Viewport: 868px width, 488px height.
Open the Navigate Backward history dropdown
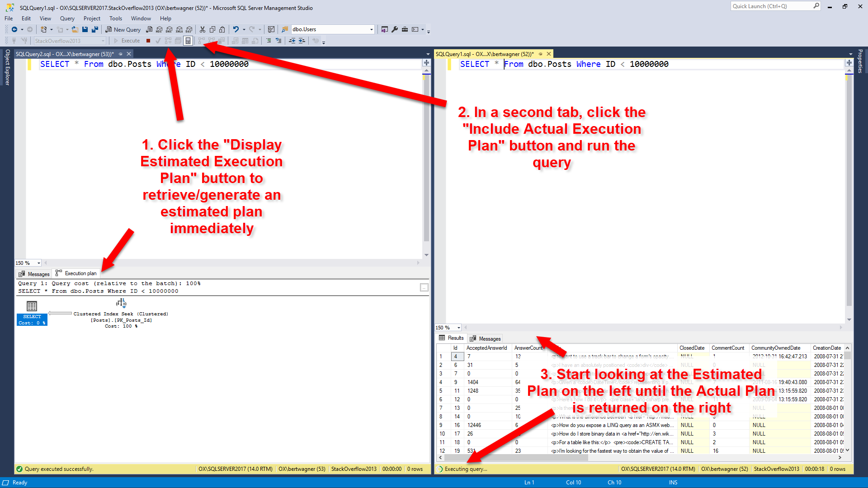tap(22, 29)
